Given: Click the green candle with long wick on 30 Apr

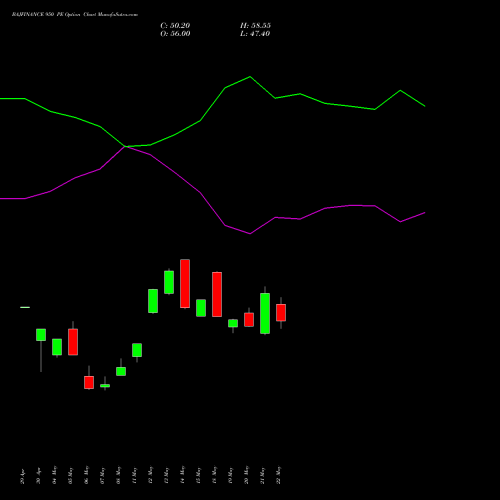Looking at the screenshot, I should click(41, 335).
